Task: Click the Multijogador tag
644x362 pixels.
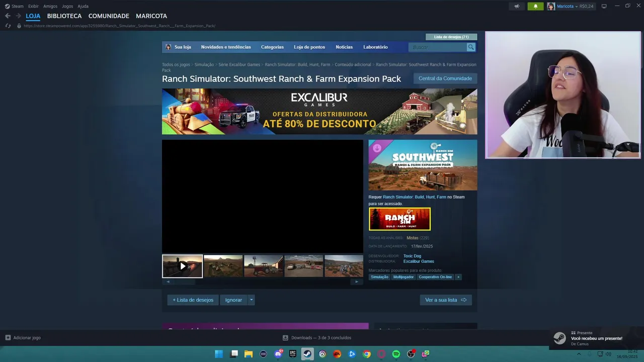Action: click(x=404, y=277)
